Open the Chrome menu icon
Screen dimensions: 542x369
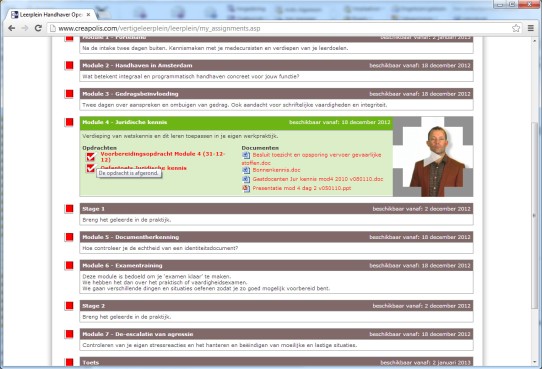click(x=531, y=28)
